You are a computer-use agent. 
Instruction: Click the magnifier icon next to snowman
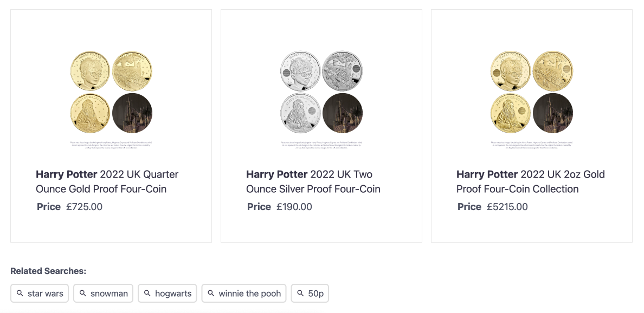(83, 294)
